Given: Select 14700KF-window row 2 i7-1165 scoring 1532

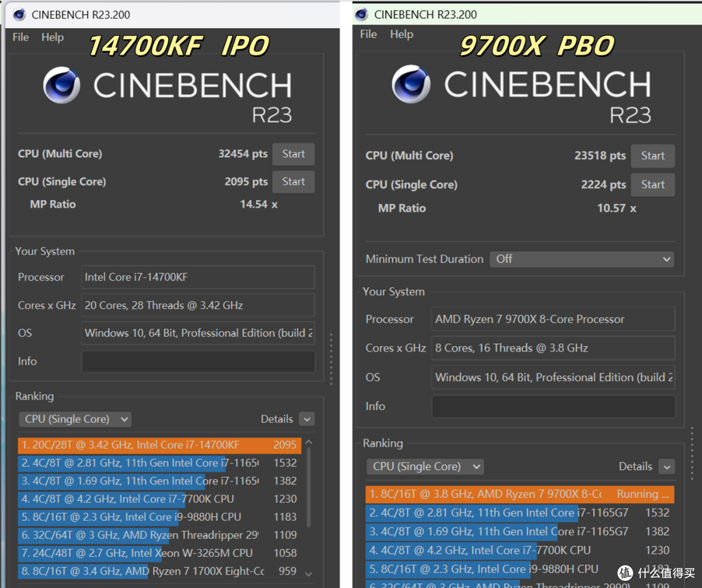Looking at the screenshot, I should (x=159, y=463).
